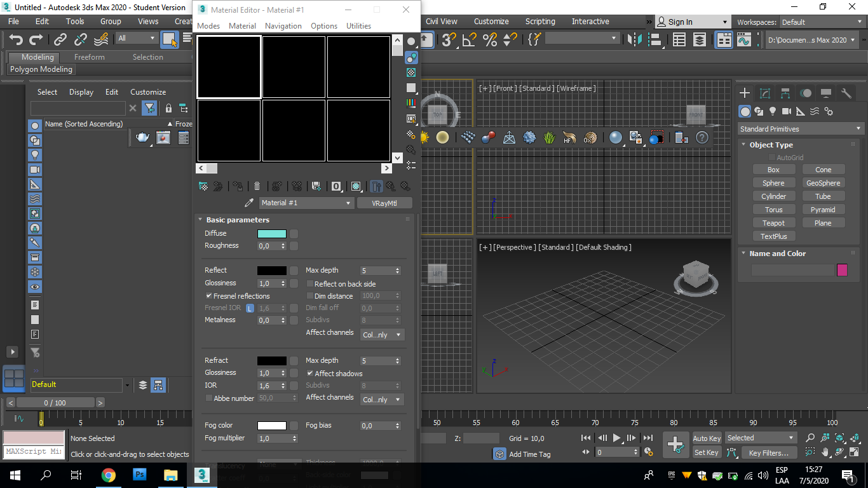Image resolution: width=868 pixels, height=488 pixels.
Task: Click the Undo arrow in main toolbar
Action: (x=16, y=39)
